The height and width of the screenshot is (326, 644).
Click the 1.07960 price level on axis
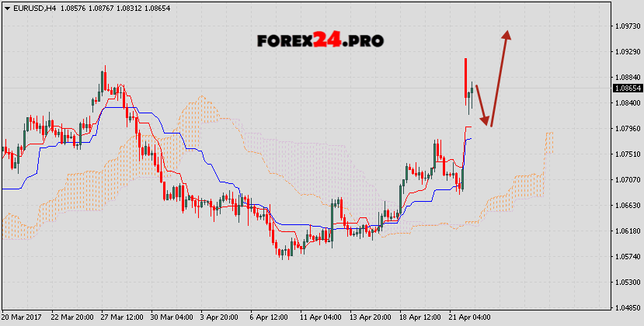627,129
